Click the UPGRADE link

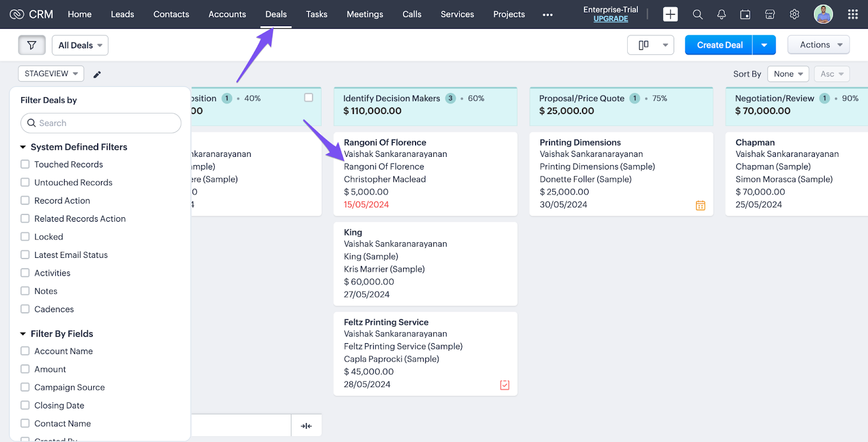click(x=610, y=19)
